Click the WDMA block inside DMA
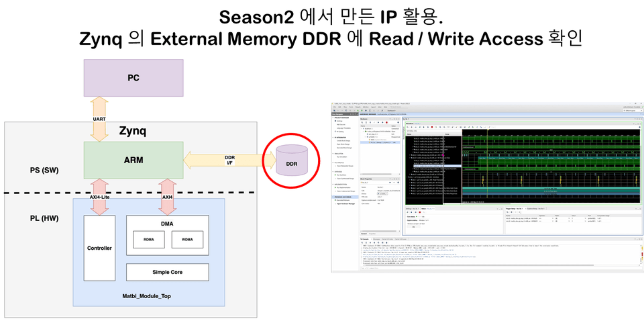The width and height of the screenshot is (644, 323). pyautogui.click(x=187, y=240)
